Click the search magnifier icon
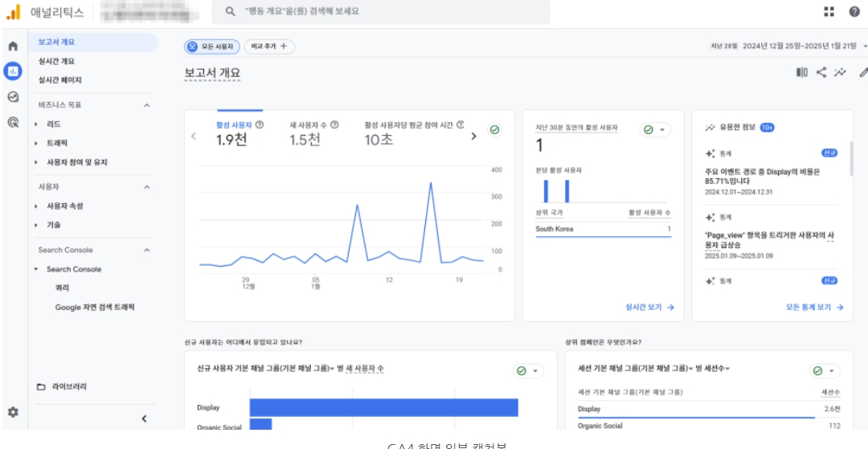Image resolution: width=868 pixels, height=449 pixels. (x=231, y=11)
